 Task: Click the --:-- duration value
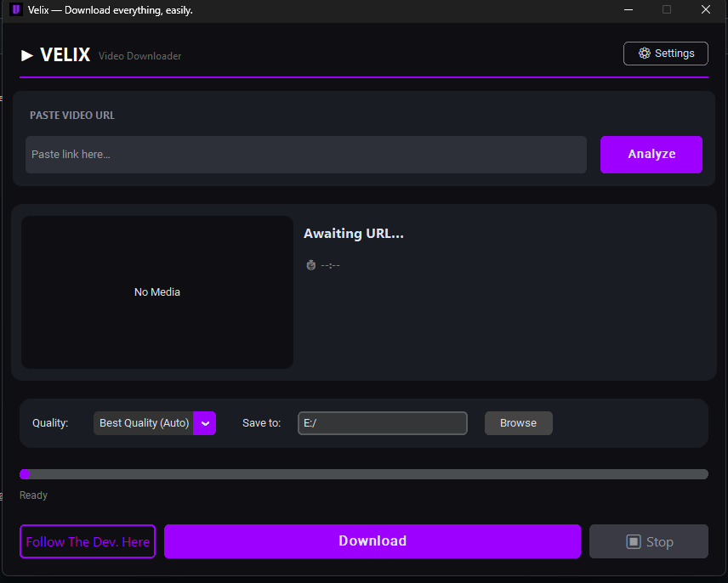(330, 265)
